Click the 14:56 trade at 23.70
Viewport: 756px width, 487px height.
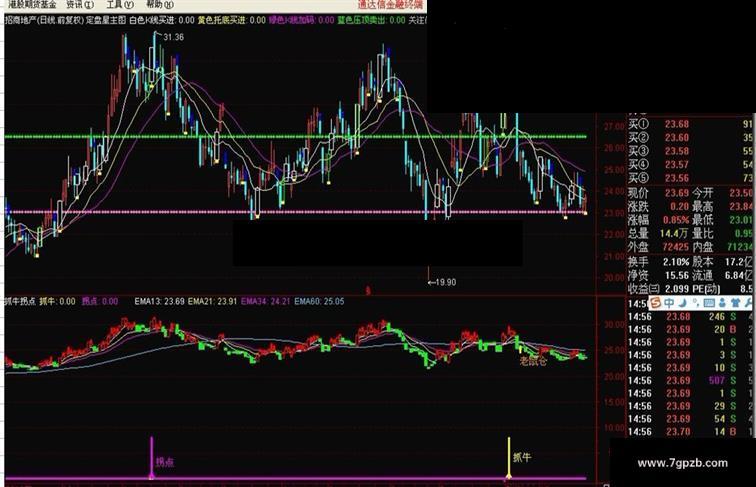[690, 432]
